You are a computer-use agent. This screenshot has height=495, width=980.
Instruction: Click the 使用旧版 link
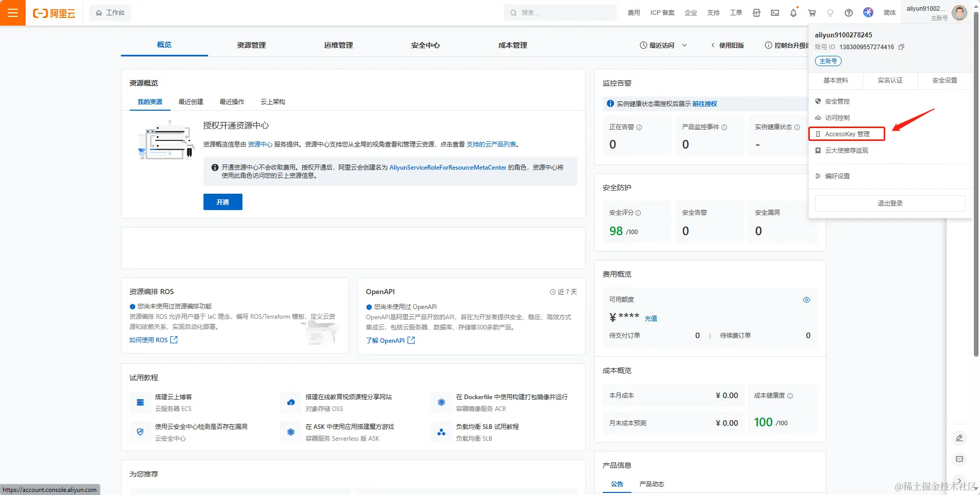tap(728, 45)
